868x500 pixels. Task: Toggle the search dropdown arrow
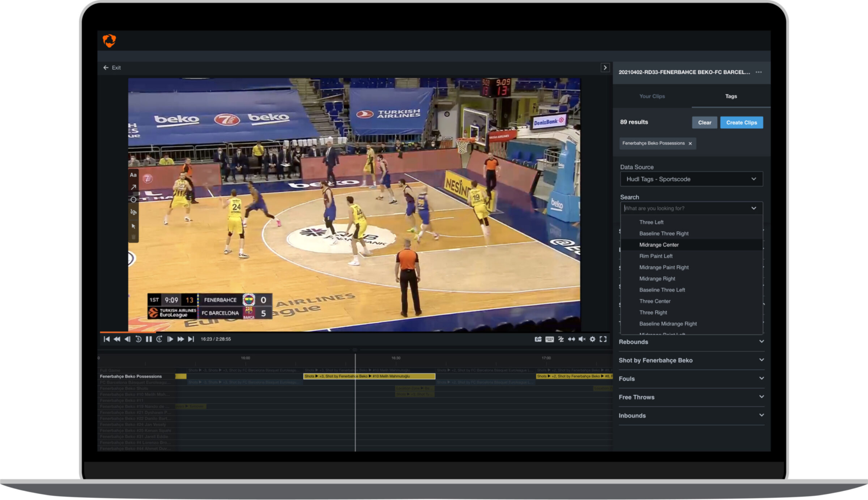[x=754, y=208]
